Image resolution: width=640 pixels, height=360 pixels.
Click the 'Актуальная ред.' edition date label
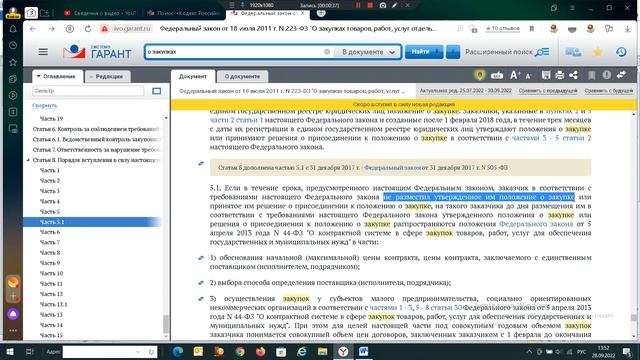(x=465, y=91)
